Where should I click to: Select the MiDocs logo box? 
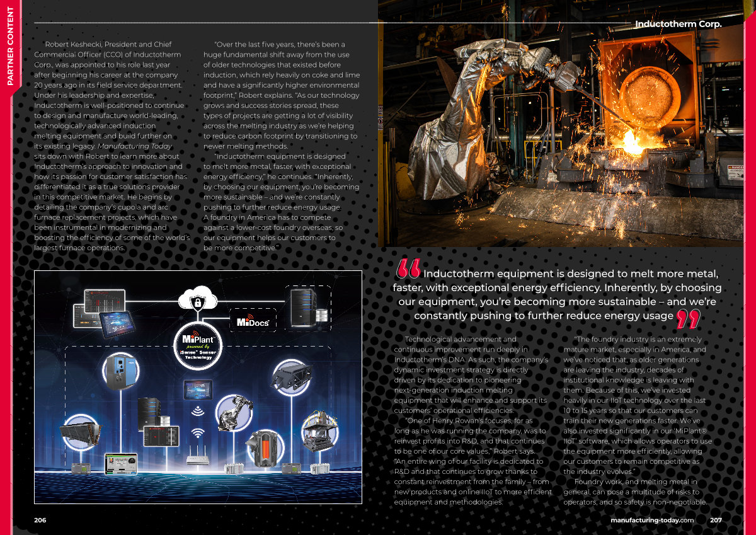[253, 321]
